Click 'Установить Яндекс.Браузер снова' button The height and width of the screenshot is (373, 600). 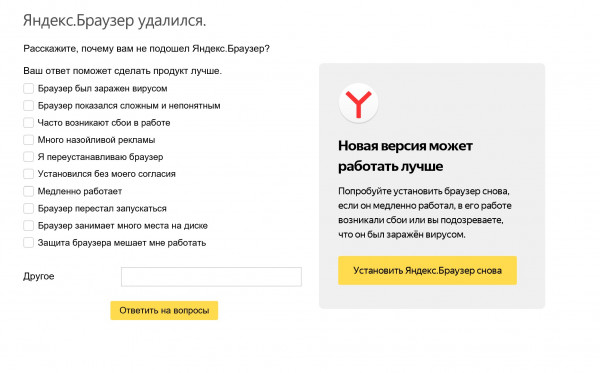(427, 270)
